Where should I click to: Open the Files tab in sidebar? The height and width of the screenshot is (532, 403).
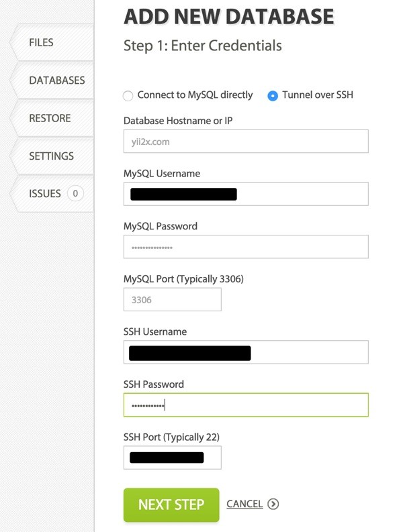click(52, 42)
